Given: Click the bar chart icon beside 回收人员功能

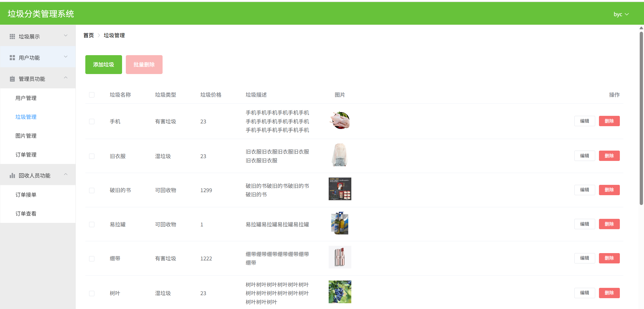Looking at the screenshot, I should (12, 176).
